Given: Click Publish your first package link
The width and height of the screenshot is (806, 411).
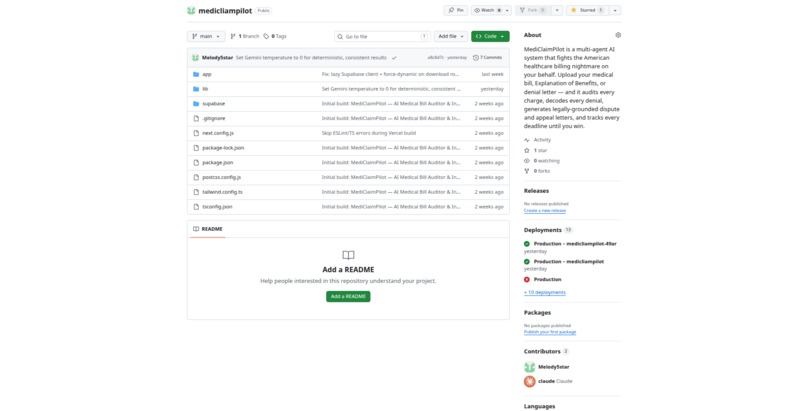Looking at the screenshot, I should 550,332.
